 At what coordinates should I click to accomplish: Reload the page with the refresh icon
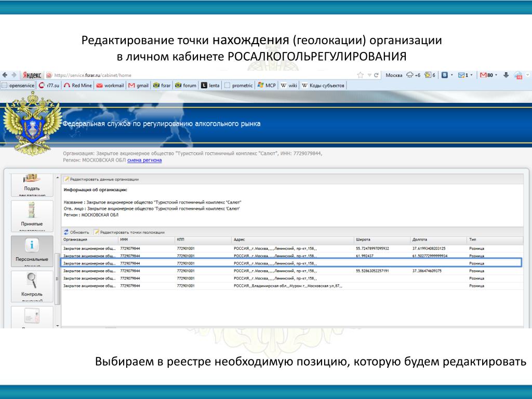(376, 75)
